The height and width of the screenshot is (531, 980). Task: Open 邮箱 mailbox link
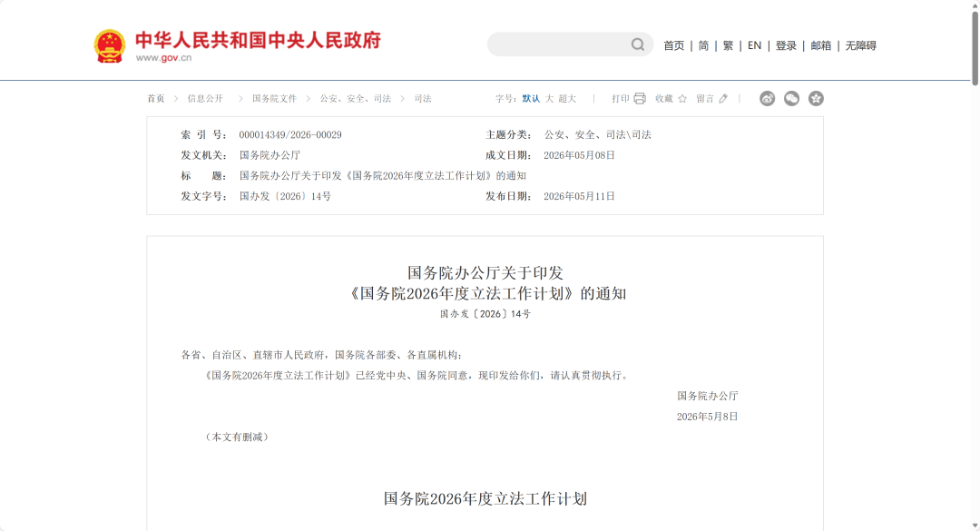point(820,45)
